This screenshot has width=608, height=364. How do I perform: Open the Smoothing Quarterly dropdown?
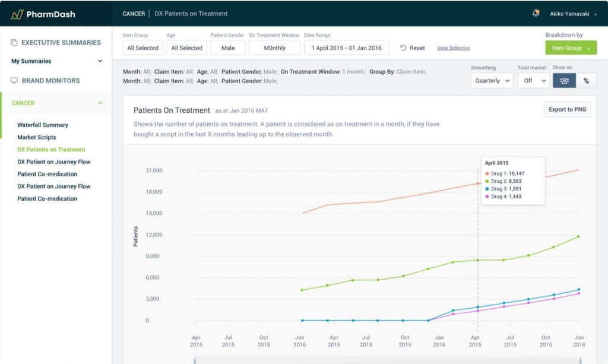pos(492,81)
